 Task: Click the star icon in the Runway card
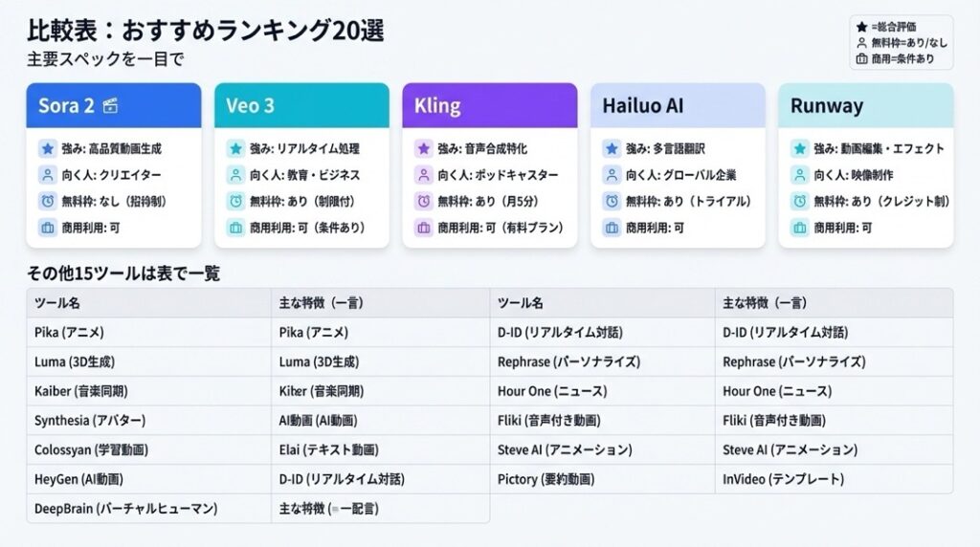coord(799,149)
